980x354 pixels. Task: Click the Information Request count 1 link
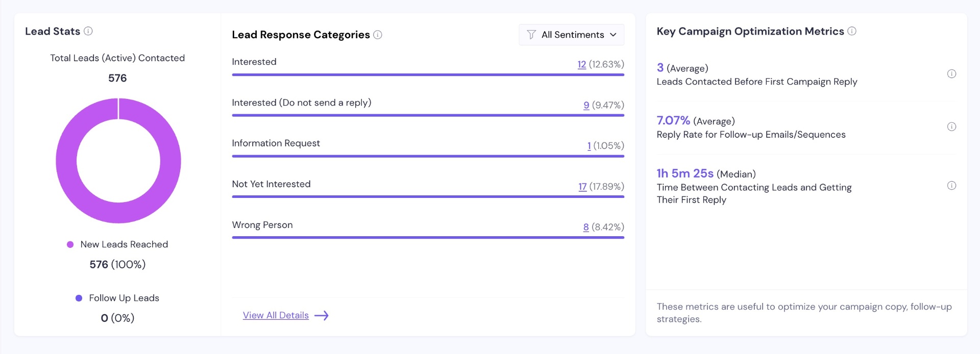pyautogui.click(x=589, y=146)
